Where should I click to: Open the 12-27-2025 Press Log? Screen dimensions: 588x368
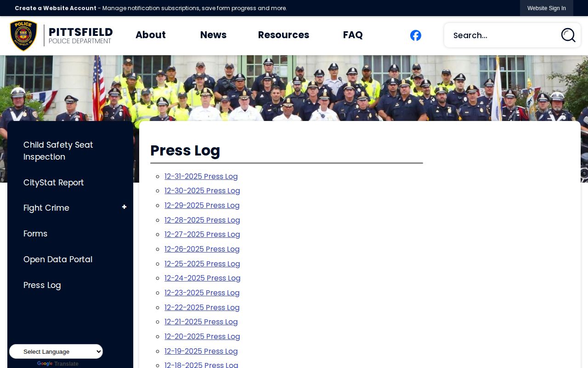point(202,235)
